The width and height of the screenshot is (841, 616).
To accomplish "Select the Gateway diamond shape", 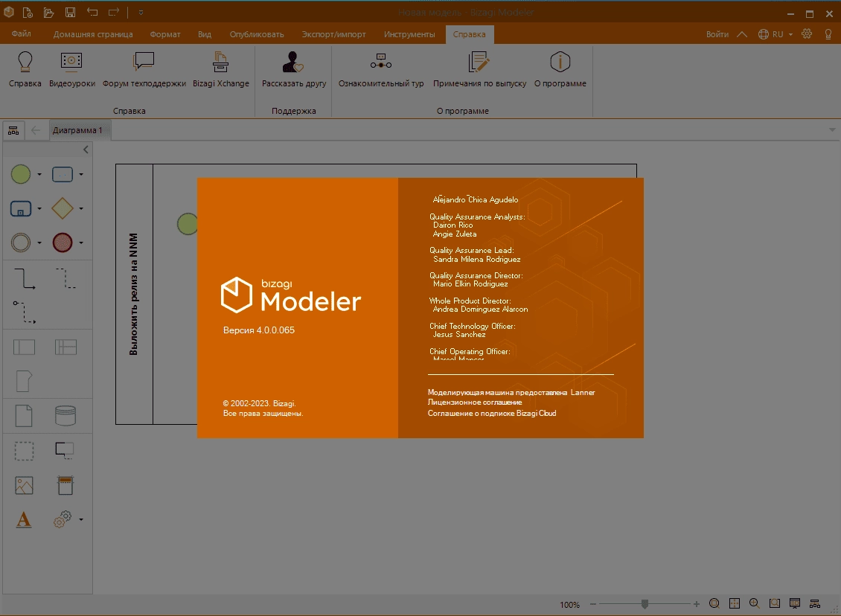I will [63, 208].
